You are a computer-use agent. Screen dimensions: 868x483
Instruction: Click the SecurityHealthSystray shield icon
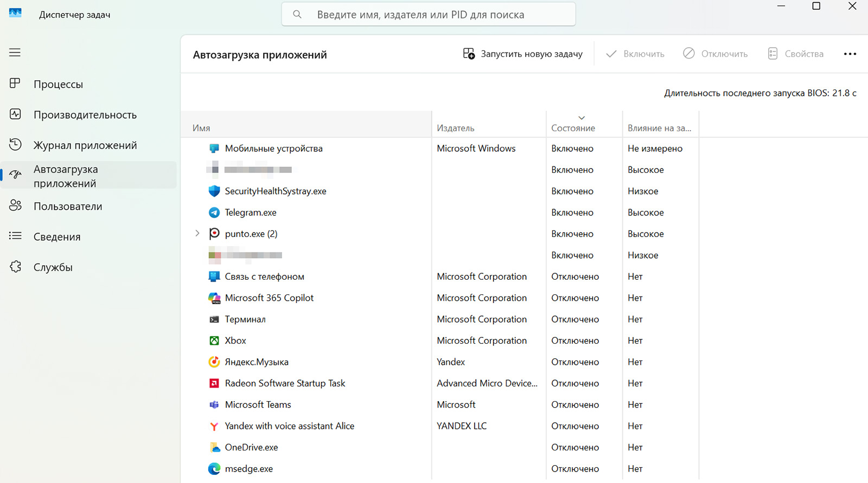tap(214, 191)
